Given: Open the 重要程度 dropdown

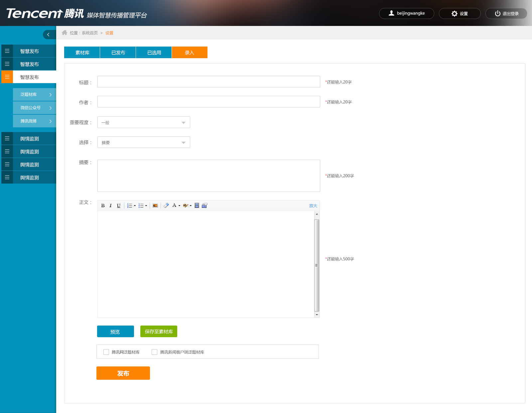Looking at the screenshot, I should (x=144, y=122).
